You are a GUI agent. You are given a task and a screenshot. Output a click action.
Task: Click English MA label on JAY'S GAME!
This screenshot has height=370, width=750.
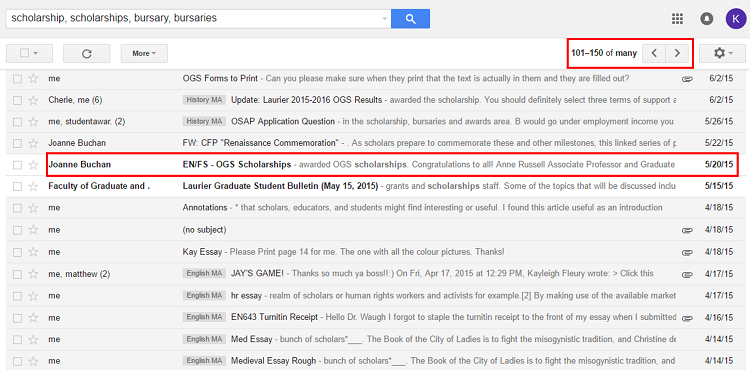pos(204,273)
